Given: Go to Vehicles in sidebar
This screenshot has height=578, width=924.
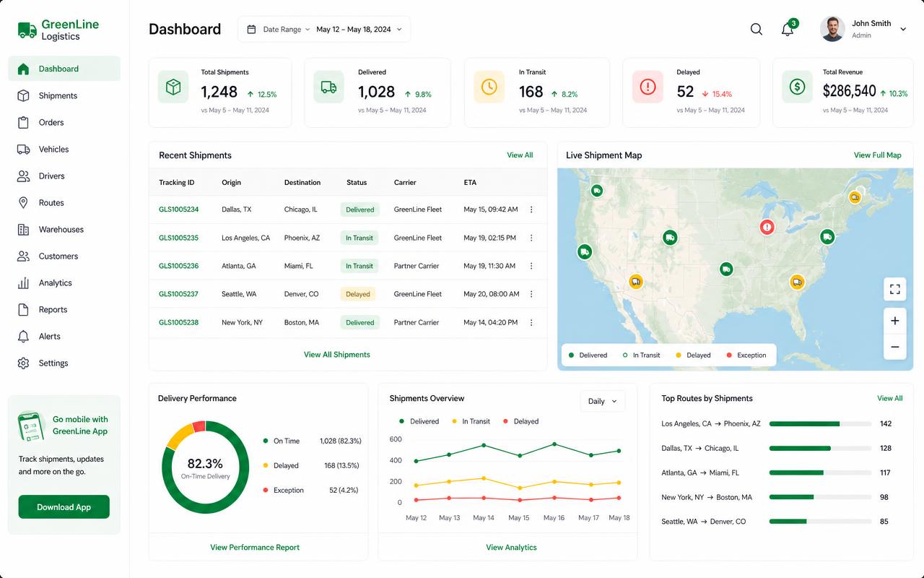Looking at the screenshot, I should coord(64,149).
